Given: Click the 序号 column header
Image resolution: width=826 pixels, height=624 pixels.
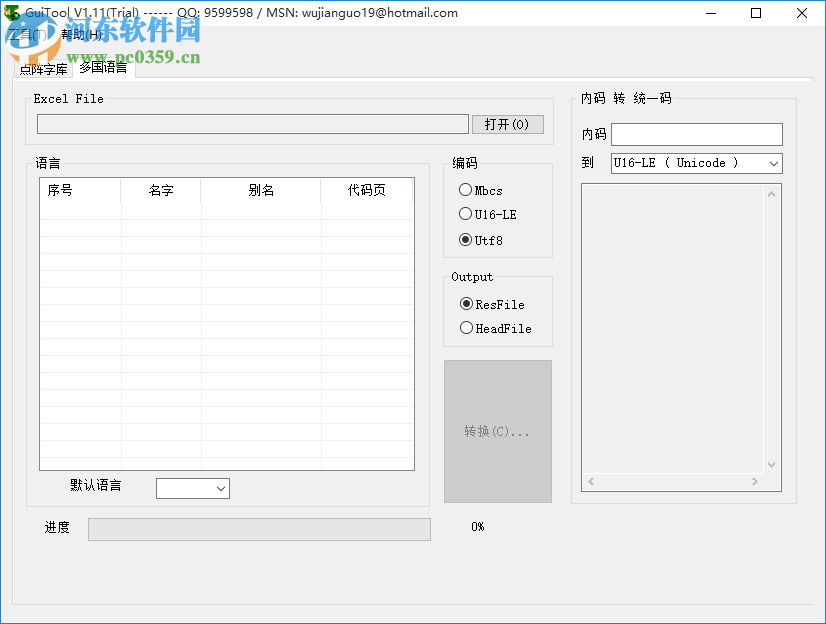Looking at the screenshot, I should (80, 190).
